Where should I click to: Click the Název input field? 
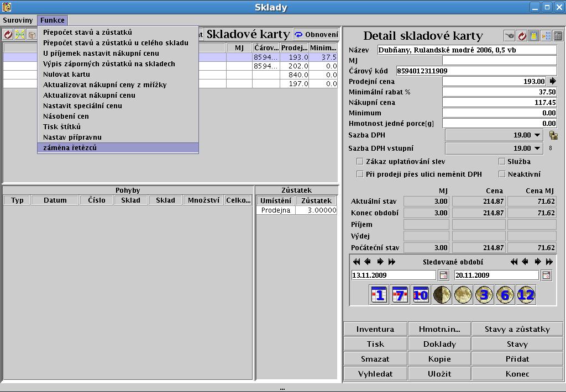(467, 50)
